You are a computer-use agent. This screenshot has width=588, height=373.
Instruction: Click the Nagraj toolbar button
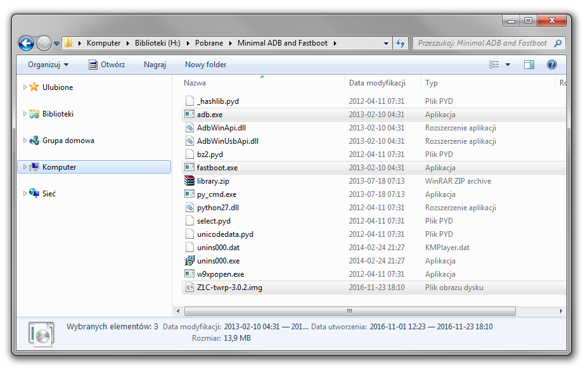(155, 65)
